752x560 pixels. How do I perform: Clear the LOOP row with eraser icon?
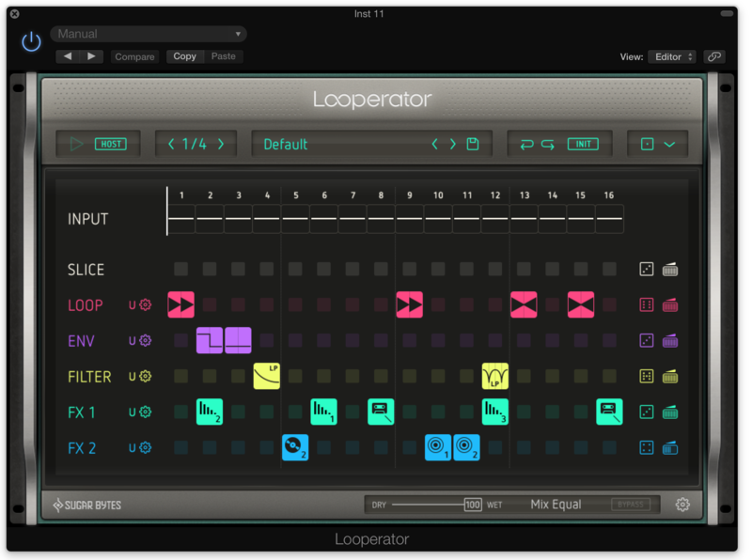(670, 305)
